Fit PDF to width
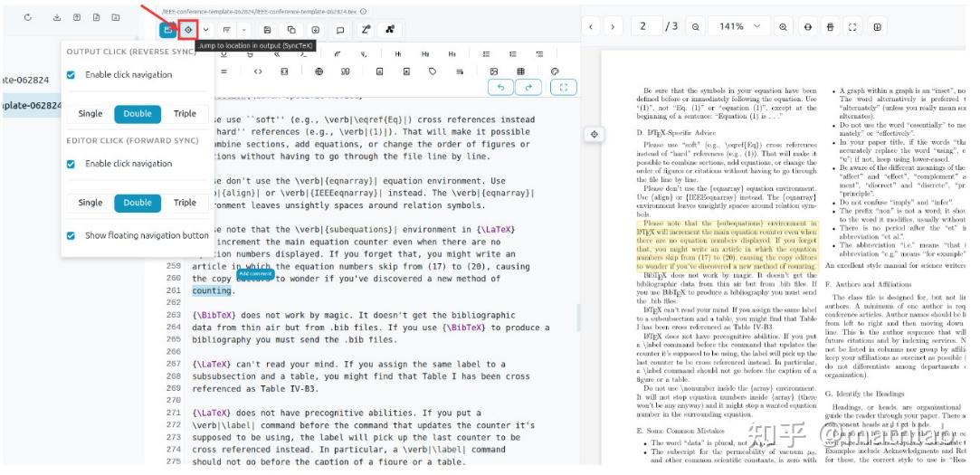 [808, 26]
